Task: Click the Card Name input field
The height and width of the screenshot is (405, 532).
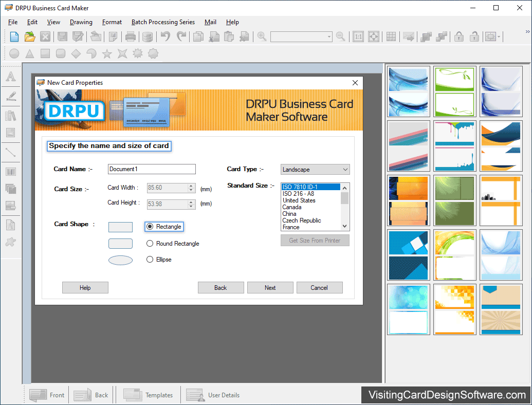Action: pos(152,169)
